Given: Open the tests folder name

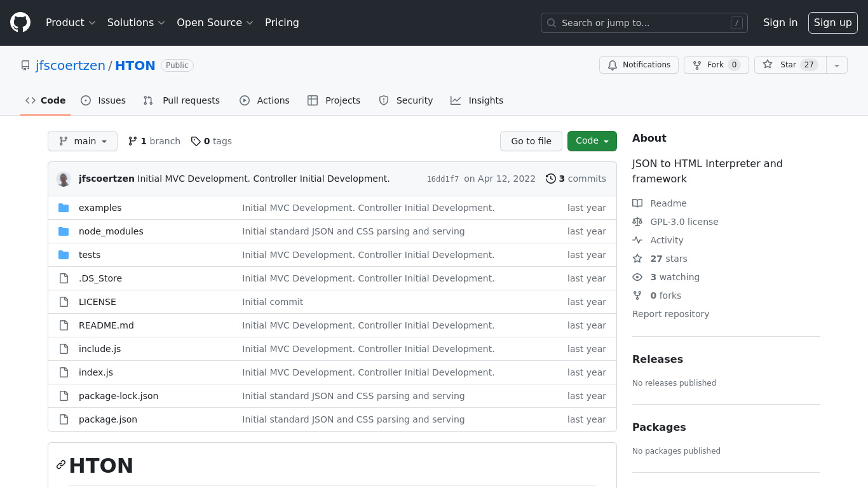Looking at the screenshot, I should pyautogui.click(x=90, y=255).
